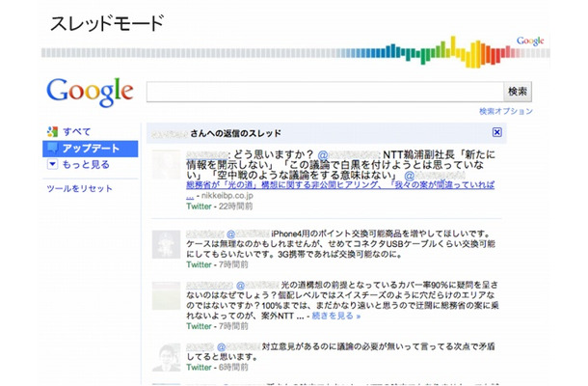Click 続きを見る » link
This screenshot has width=588, height=386.
tap(336, 316)
